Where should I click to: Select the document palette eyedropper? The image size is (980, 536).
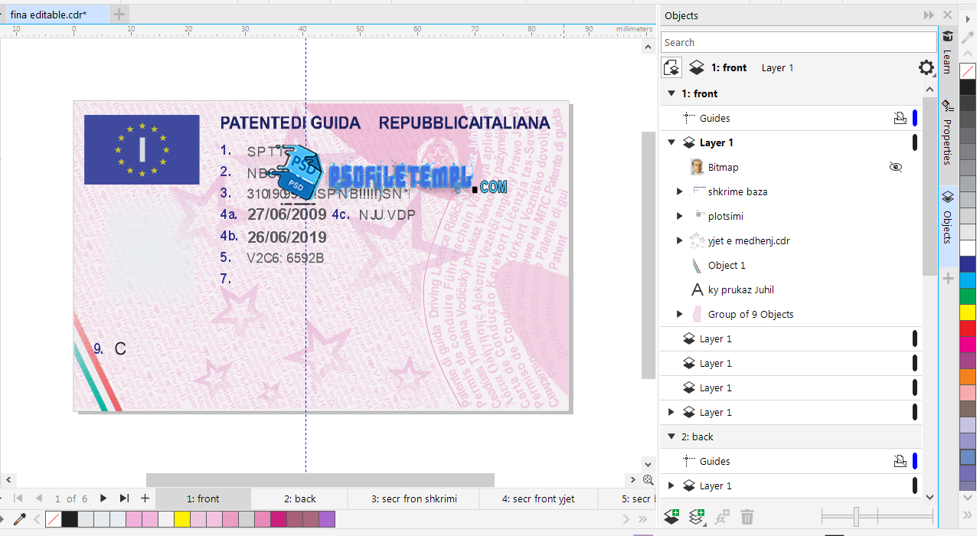[x=20, y=519]
